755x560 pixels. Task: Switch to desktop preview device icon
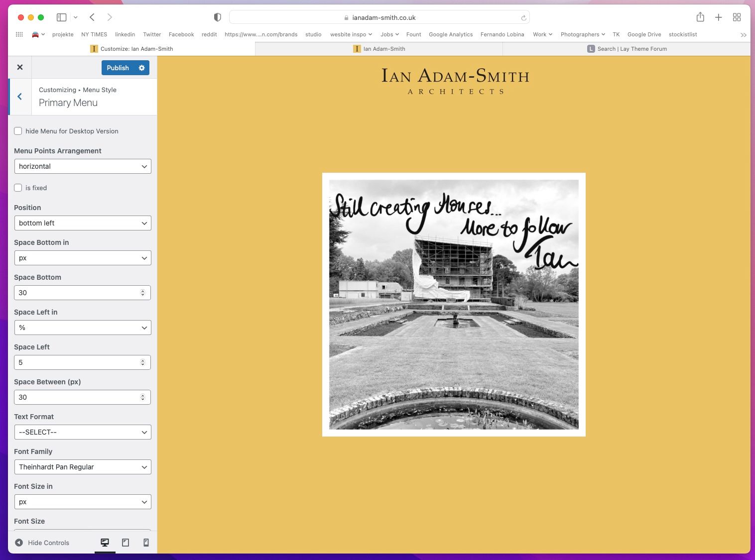[x=105, y=543]
